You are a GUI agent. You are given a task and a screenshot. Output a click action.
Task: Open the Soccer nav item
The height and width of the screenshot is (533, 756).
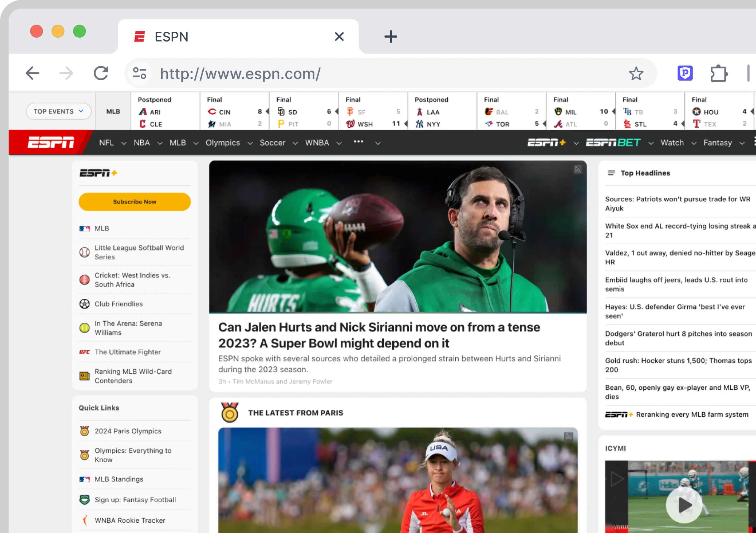pos(272,143)
